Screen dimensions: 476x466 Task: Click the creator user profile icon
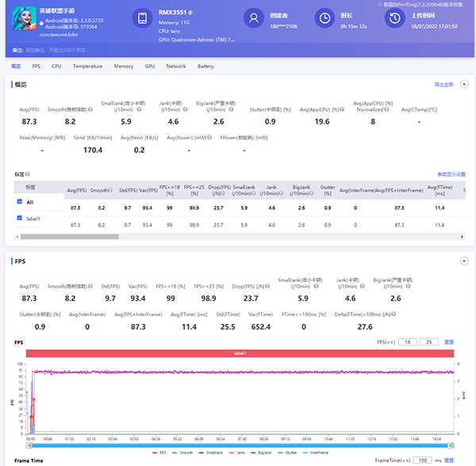tap(253, 19)
